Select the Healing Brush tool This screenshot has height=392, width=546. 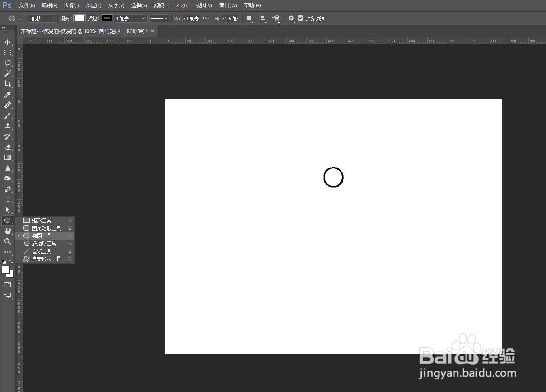(7, 105)
